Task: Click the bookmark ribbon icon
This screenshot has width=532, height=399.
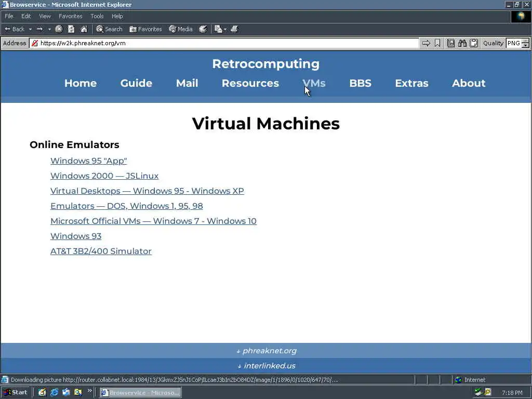Action: coord(437,43)
